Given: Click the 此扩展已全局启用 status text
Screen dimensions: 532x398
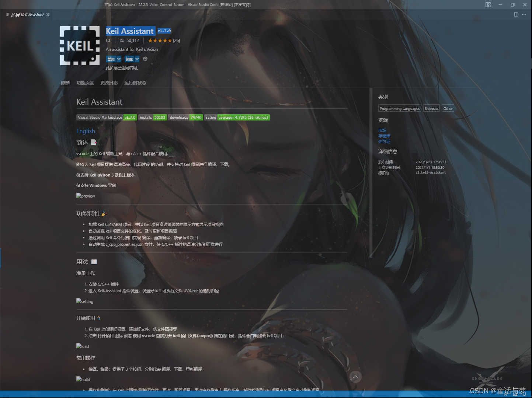Looking at the screenshot, I should click(x=122, y=68).
